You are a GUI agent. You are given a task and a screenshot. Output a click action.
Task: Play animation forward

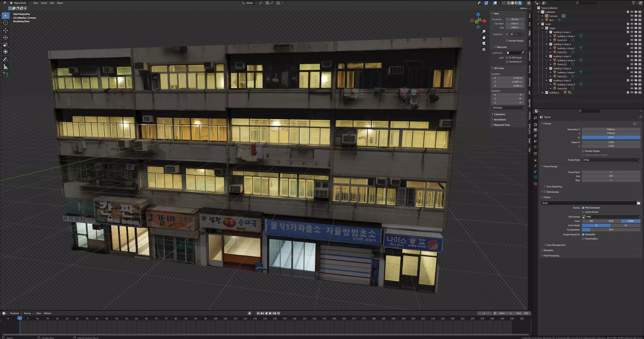(x=270, y=313)
